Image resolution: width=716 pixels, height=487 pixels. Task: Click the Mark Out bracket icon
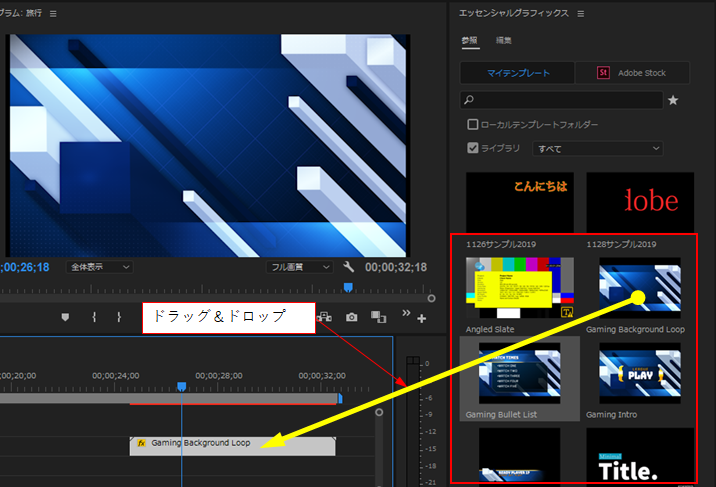click(119, 317)
